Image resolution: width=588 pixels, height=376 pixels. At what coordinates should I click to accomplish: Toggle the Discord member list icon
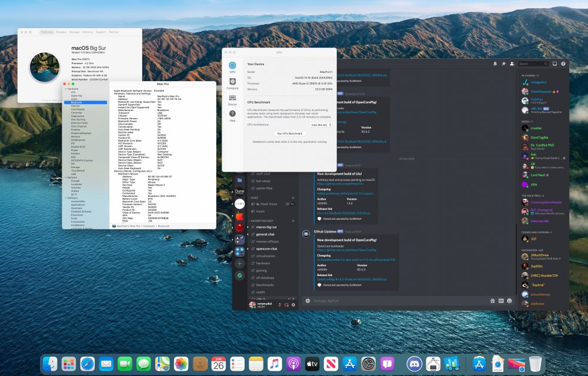[512, 63]
